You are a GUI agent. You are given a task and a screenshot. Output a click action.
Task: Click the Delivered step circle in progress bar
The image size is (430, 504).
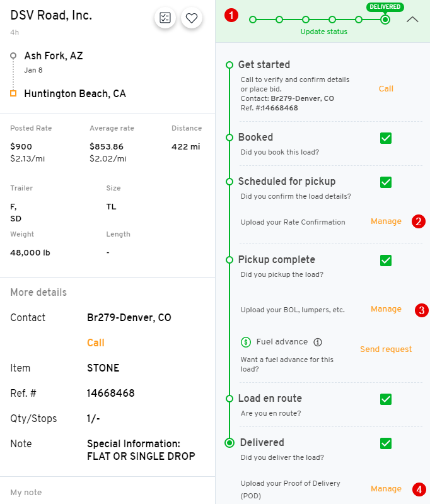[x=385, y=20]
